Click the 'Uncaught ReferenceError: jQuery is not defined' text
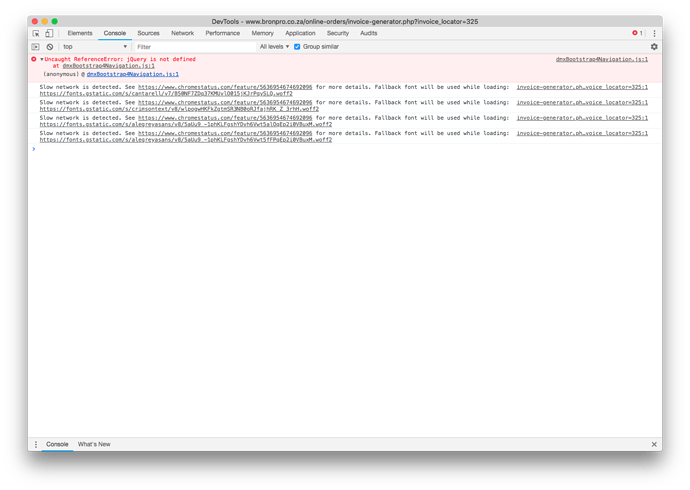 (120, 59)
